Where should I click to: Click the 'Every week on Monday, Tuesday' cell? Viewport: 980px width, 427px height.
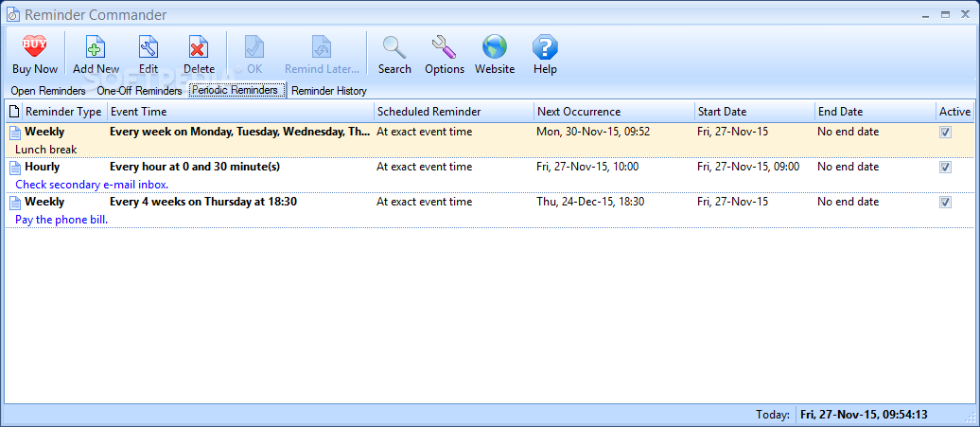click(x=240, y=132)
